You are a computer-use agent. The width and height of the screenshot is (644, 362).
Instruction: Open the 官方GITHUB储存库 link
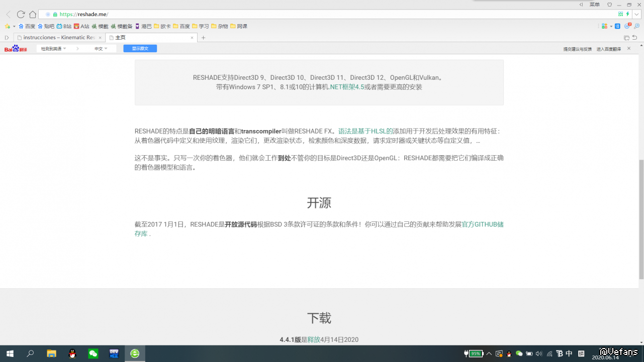[x=482, y=224]
